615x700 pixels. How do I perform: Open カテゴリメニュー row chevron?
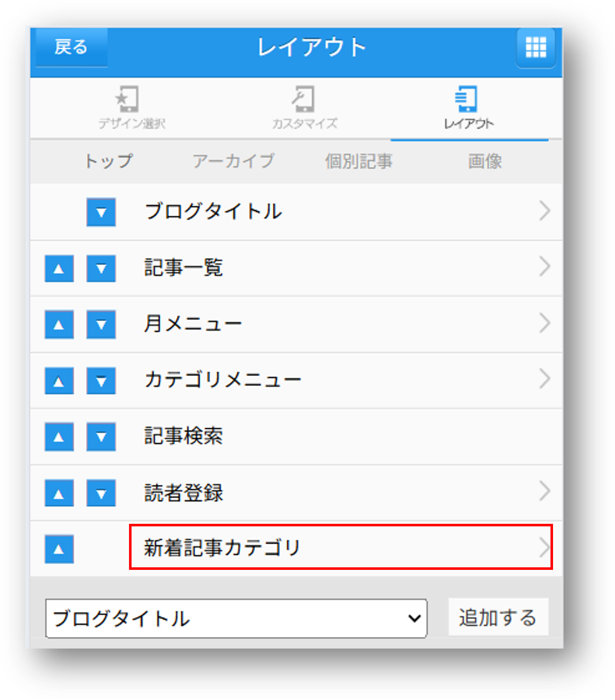[545, 378]
